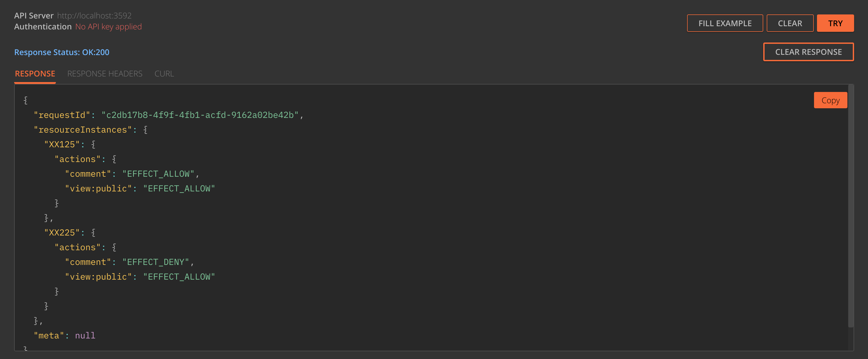Select the RESPONSE tab
Screen dimensions: 868x359
pos(35,74)
